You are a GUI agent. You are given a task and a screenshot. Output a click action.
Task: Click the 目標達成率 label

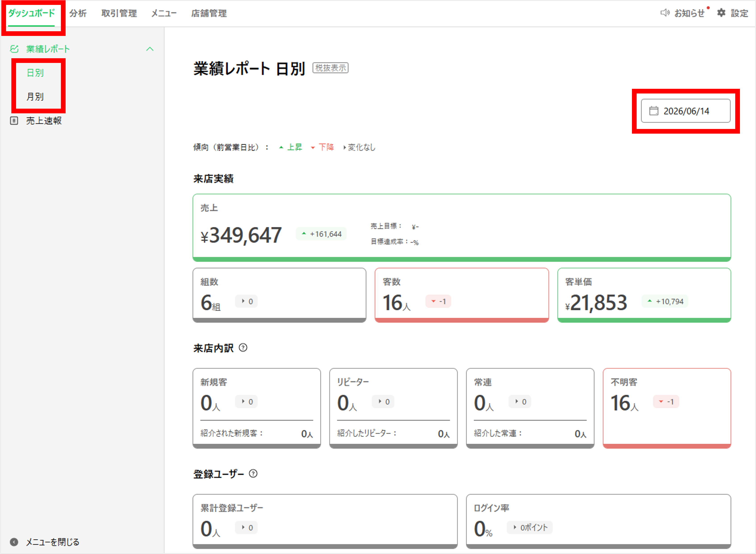389,241
